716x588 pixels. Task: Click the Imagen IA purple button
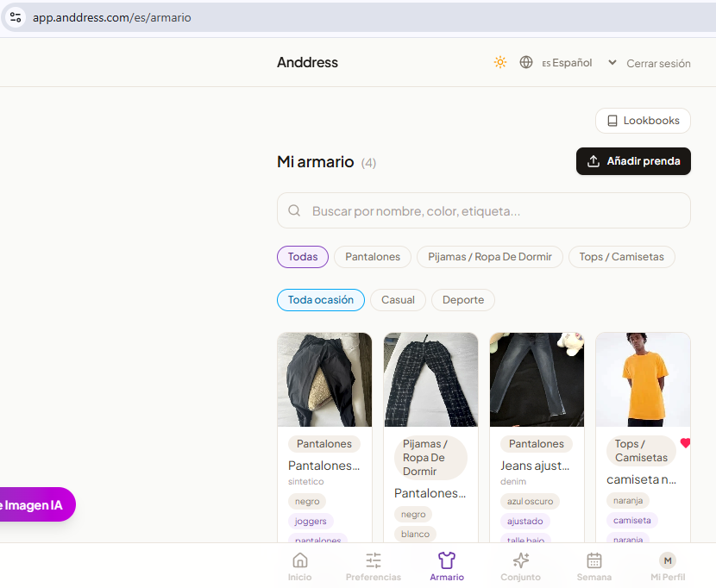coord(35,504)
